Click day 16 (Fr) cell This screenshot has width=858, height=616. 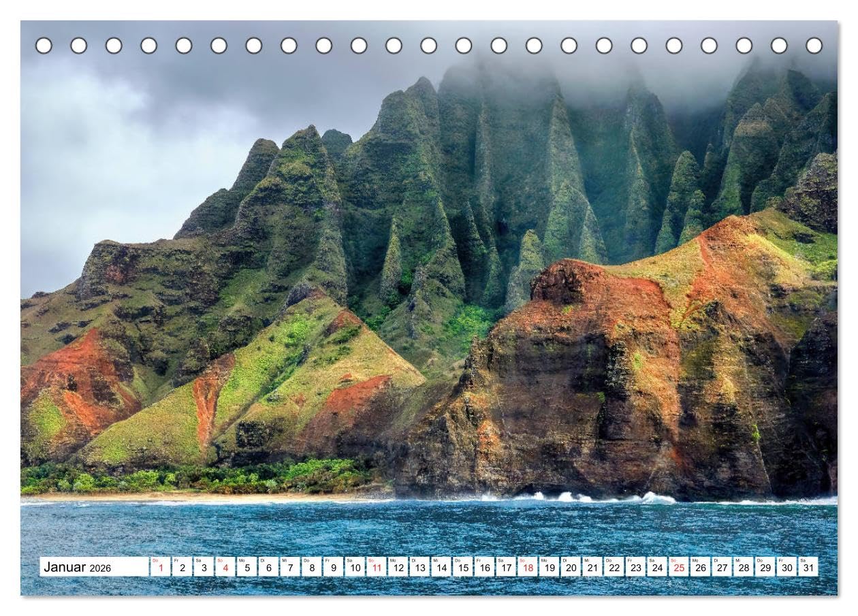485,567
